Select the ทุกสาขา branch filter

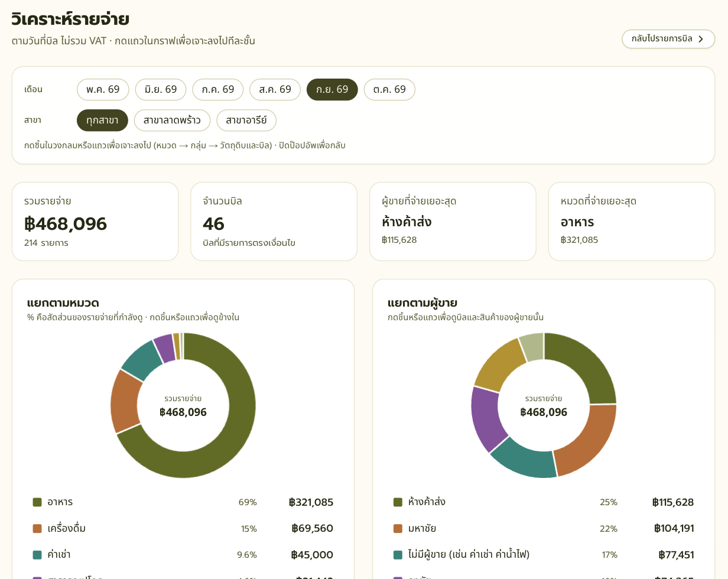(102, 121)
